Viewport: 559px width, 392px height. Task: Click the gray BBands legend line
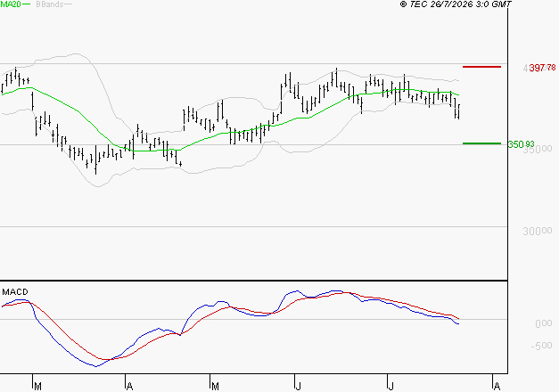(x=68, y=4)
